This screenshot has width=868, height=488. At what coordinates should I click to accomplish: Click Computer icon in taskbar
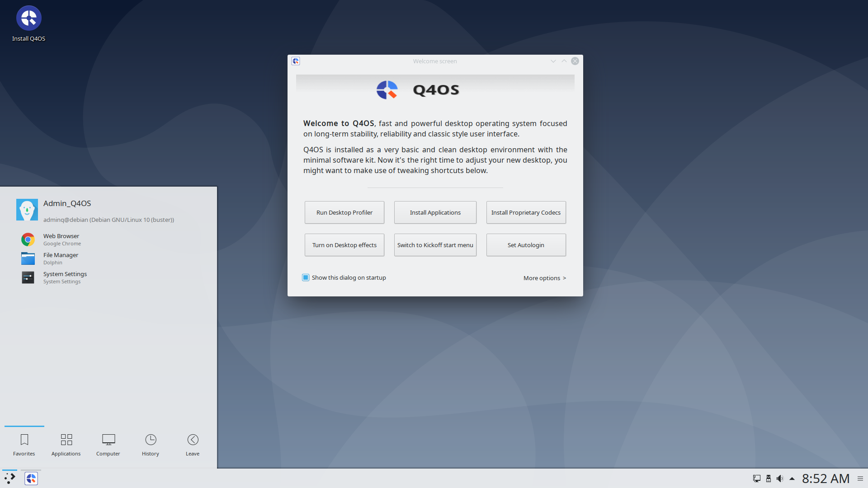(108, 444)
